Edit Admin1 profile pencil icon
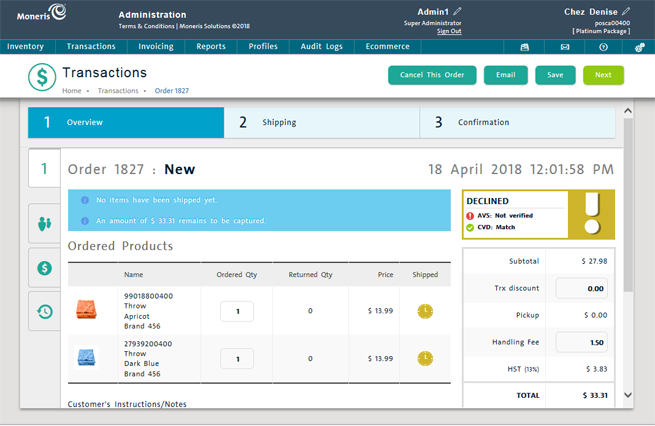The image size is (655, 426). coord(458,12)
